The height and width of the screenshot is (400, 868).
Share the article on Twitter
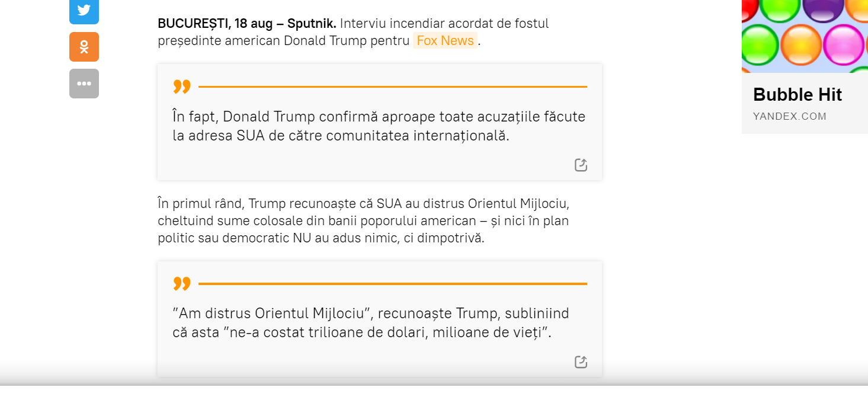84,11
